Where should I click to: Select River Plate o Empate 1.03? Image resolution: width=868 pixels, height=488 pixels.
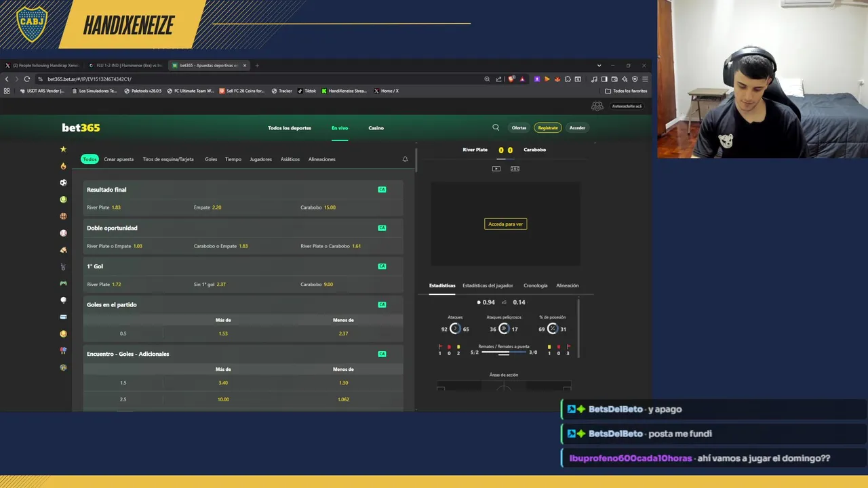click(x=136, y=246)
